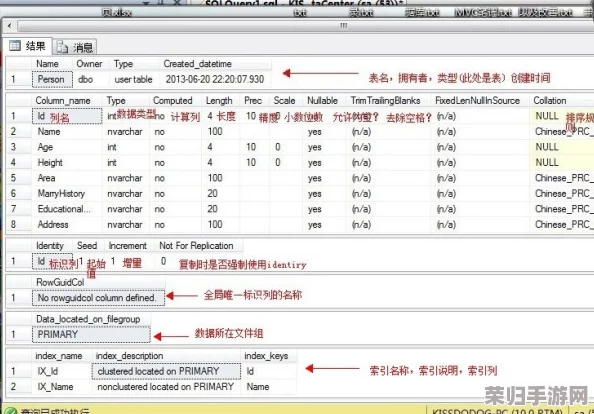Click the FixedLenNullInSource column header
This screenshot has width=594, height=414.
coord(479,101)
